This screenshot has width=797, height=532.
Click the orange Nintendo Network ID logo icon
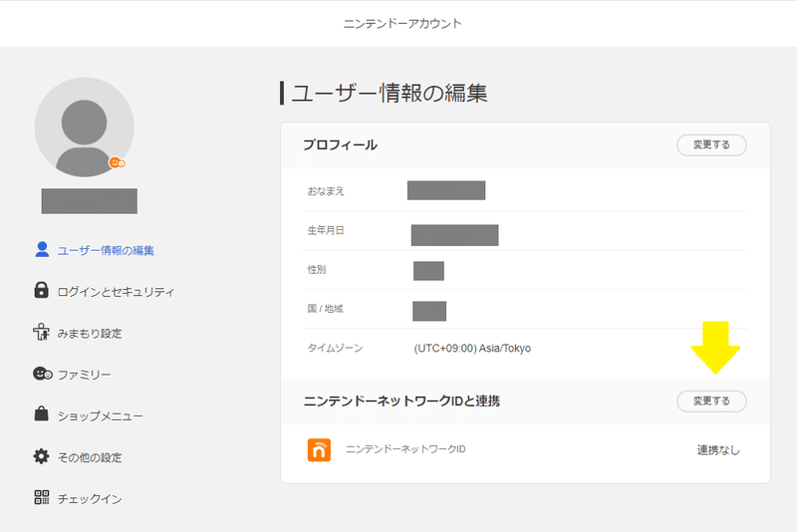click(x=319, y=450)
